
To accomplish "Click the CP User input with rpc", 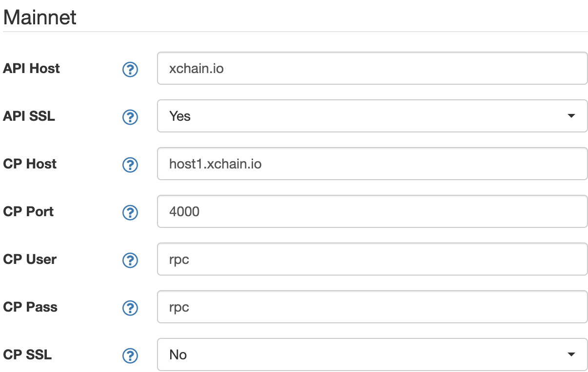I will click(372, 259).
